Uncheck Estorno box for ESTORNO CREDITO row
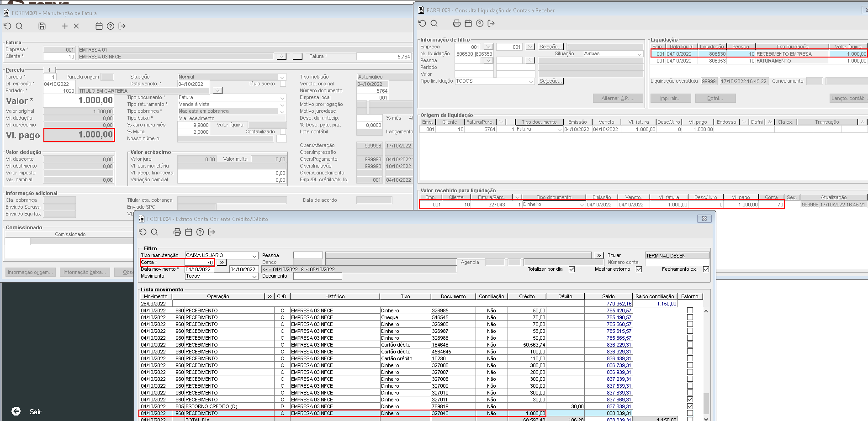868x421 pixels. (x=690, y=406)
